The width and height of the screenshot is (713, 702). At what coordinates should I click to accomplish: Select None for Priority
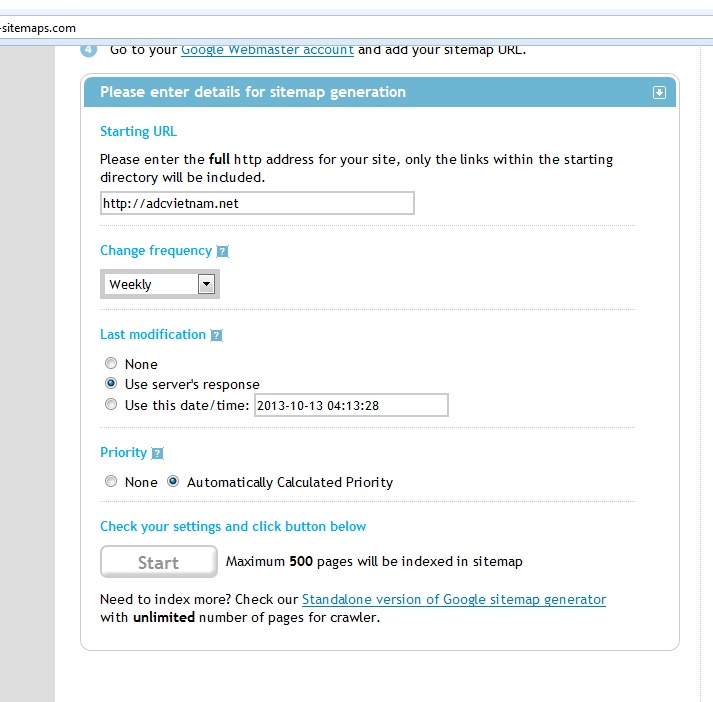111,482
